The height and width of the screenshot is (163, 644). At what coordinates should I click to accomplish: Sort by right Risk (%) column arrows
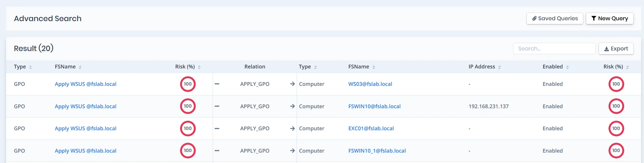[628, 67]
